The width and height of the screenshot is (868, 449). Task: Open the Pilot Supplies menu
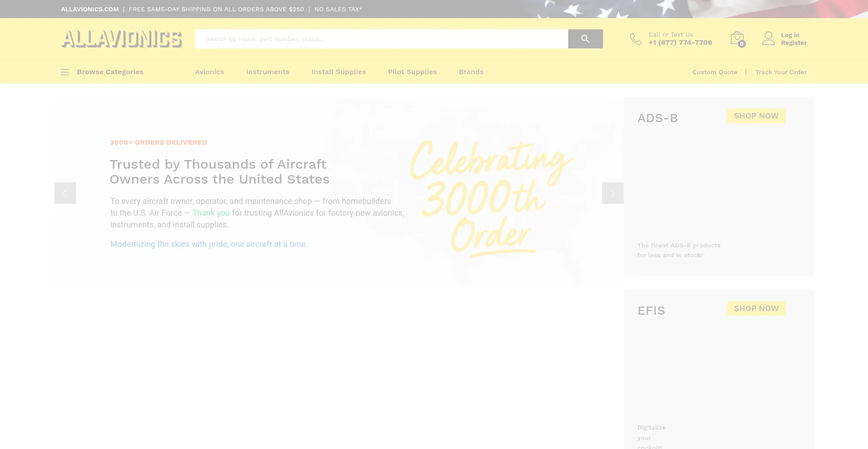click(412, 72)
